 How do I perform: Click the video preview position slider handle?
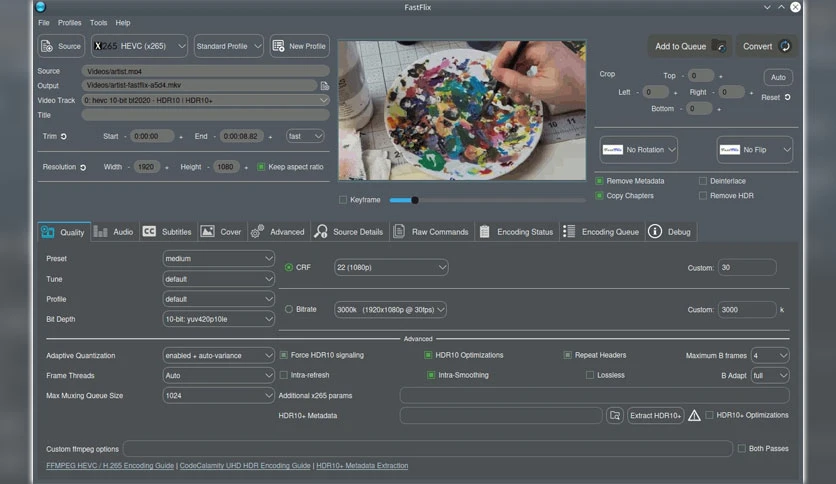tap(415, 200)
